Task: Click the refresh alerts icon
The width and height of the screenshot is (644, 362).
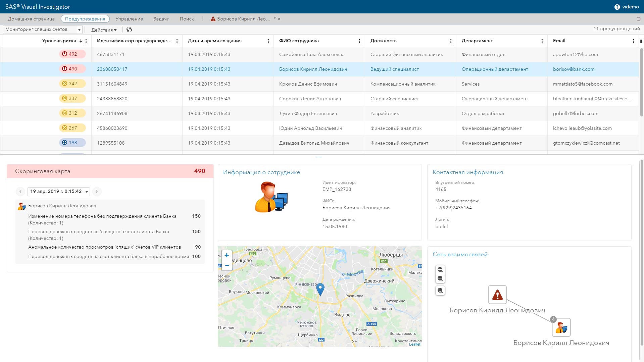Action: coord(129,30)
